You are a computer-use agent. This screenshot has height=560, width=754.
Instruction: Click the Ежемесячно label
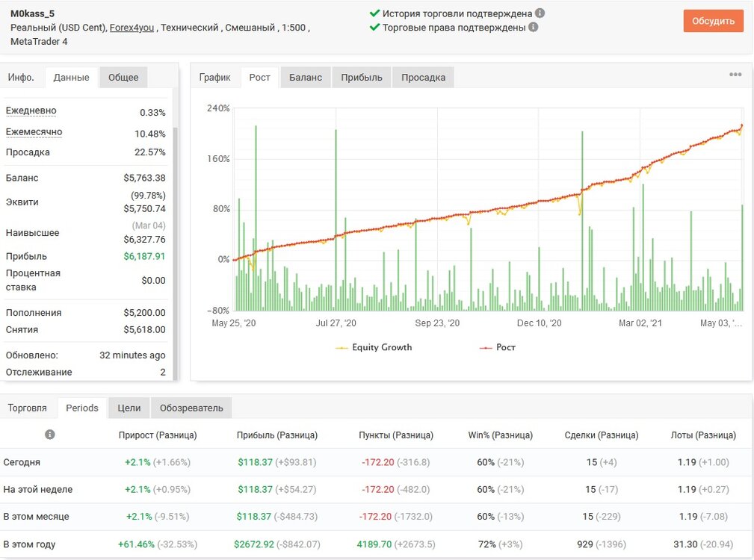34,131
